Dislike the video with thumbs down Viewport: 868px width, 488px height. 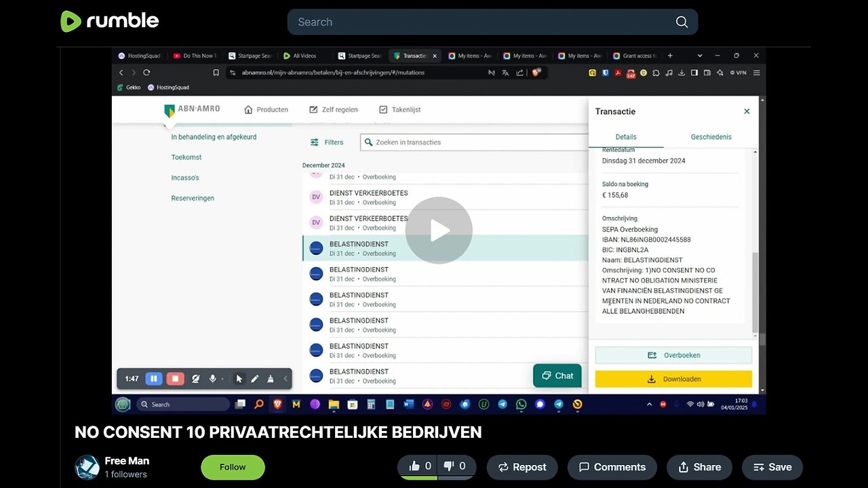pyautogui.click(x=455, y=466)
